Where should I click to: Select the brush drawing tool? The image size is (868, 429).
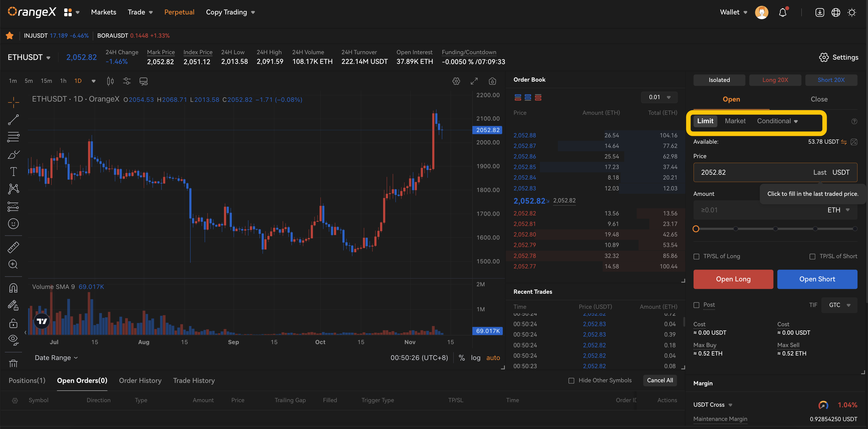click(14, 155)
